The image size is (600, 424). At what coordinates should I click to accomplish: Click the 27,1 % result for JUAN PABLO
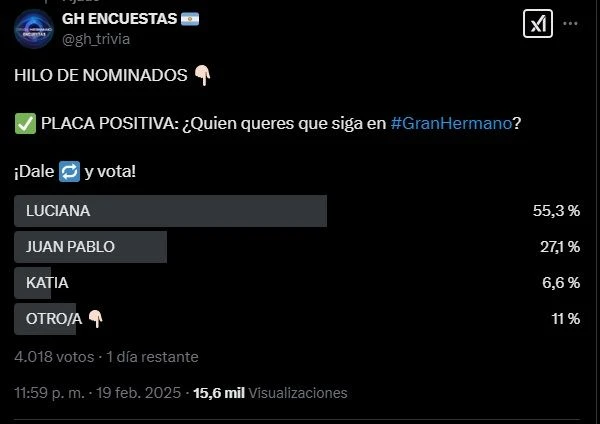coord(559,247)
